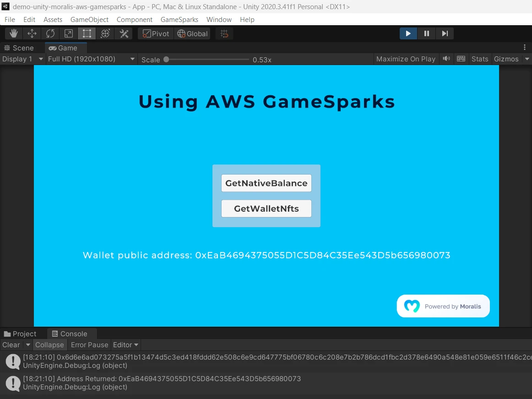Select the Rect transform tool
Screen dimensions: 532x399
pyautogui.click(x=87, y=34)
